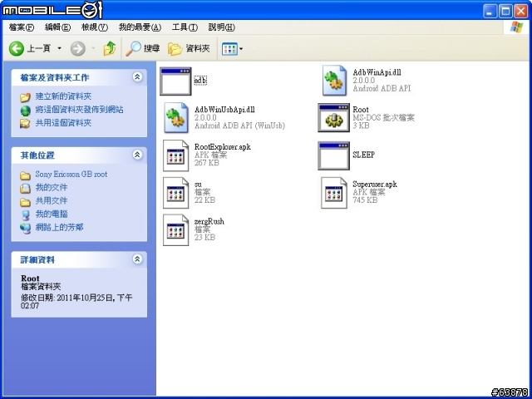Collapse the 其他位置 panel
Viewport: 532px width, 399px height.
137,155
